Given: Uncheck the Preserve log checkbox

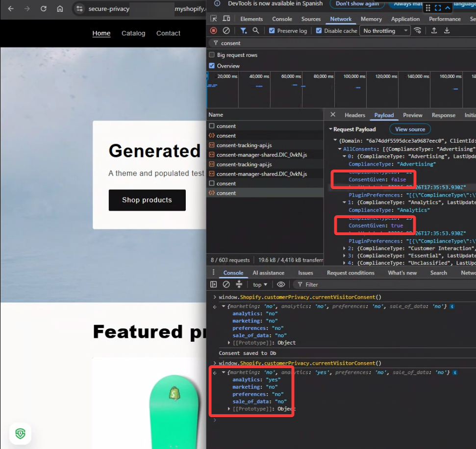Looking at the screenshot, I should click(x=272, y=30).
